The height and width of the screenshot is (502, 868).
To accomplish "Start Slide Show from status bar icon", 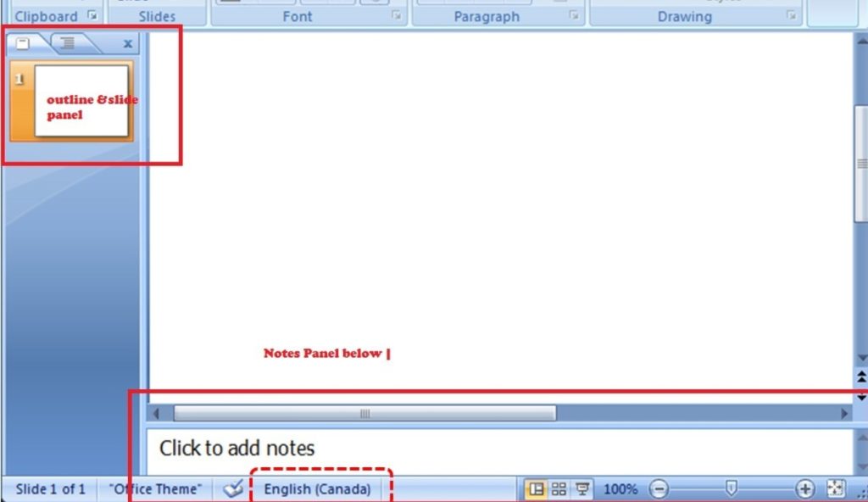I will tap(581, 488).
